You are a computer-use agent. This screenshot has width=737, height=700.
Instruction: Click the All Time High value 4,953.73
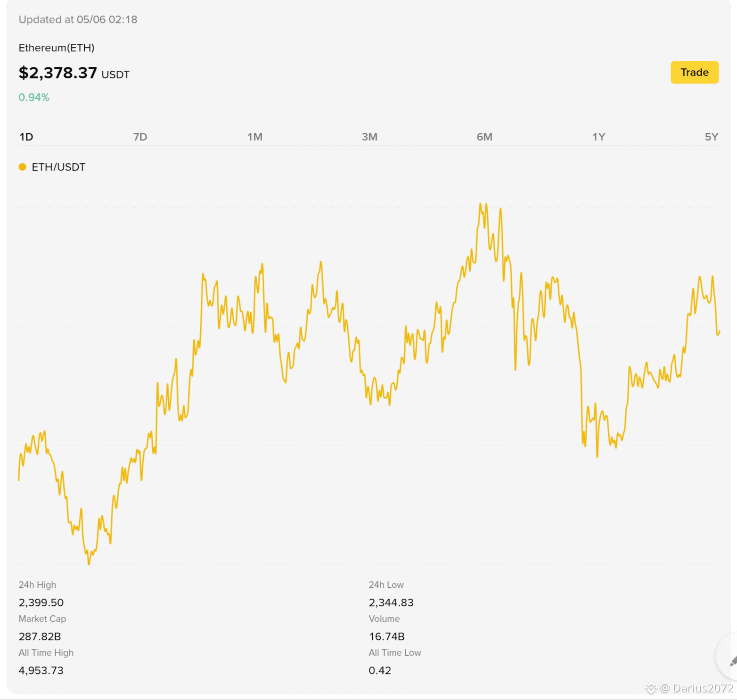(x=41, y=670)
